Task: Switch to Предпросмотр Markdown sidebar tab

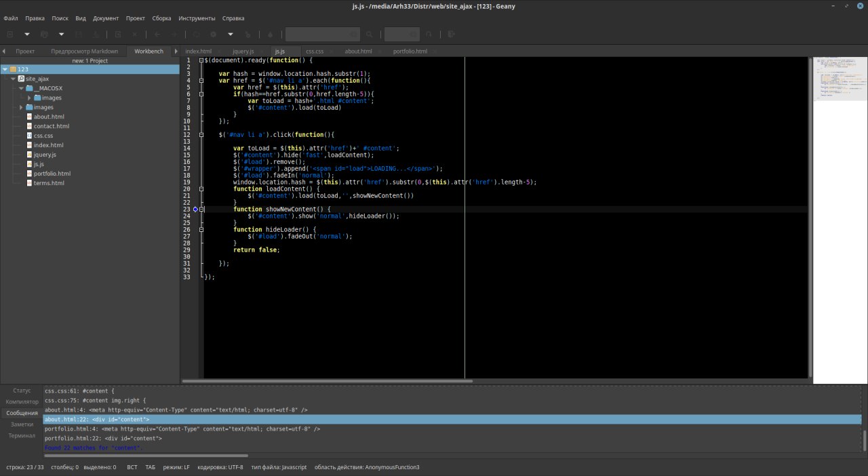Action: [84, 52]
